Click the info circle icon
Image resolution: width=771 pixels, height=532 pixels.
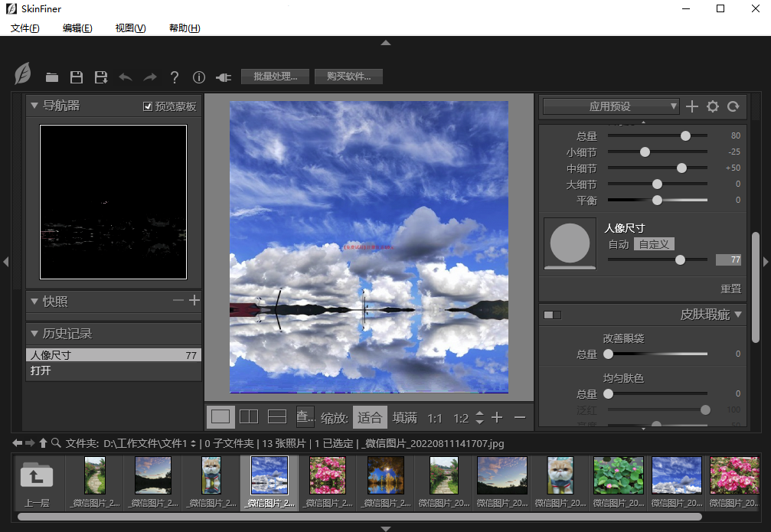point(199,77)
